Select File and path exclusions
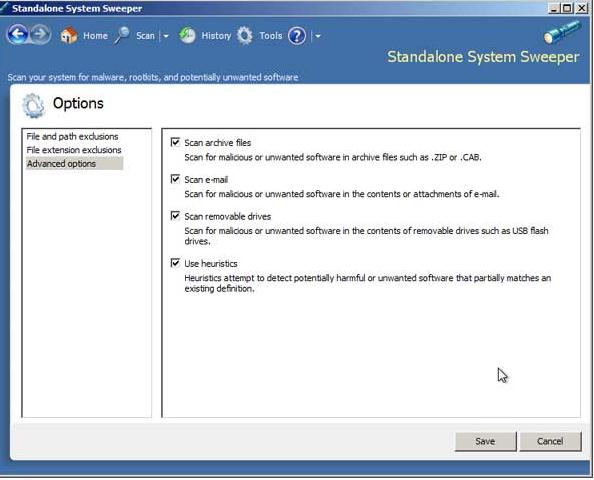This screenshot has width=594, height=480. point(72,136)
